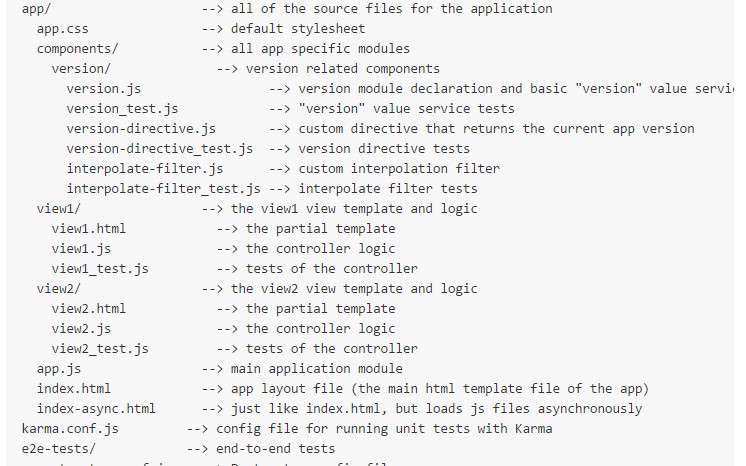Select version-directive_test.js in the listing
This screenshot has width=746, height=466.
(x=159, y=149)
